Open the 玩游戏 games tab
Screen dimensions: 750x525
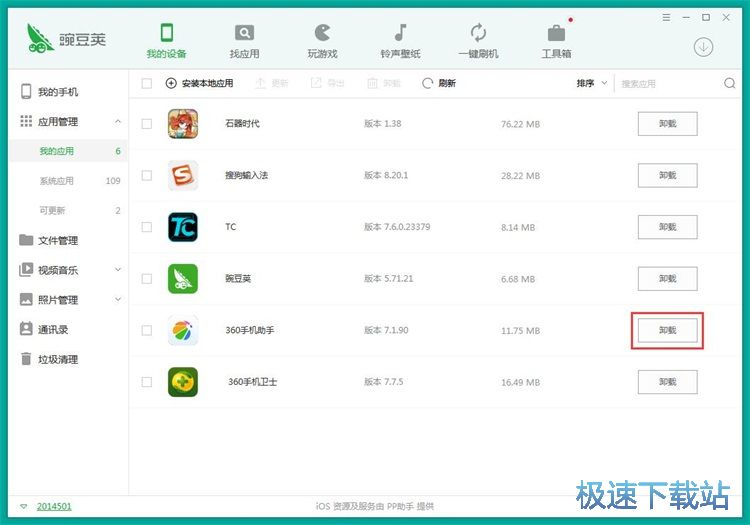[x=322, y=41]
